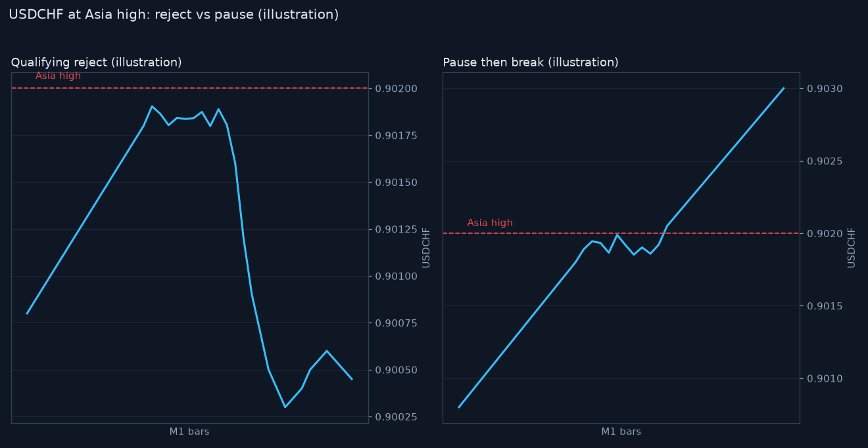Click the 'M1 bars' x-axis label in right chart
Viewport: 868px width, 448px height.
[x=621, y=432]
